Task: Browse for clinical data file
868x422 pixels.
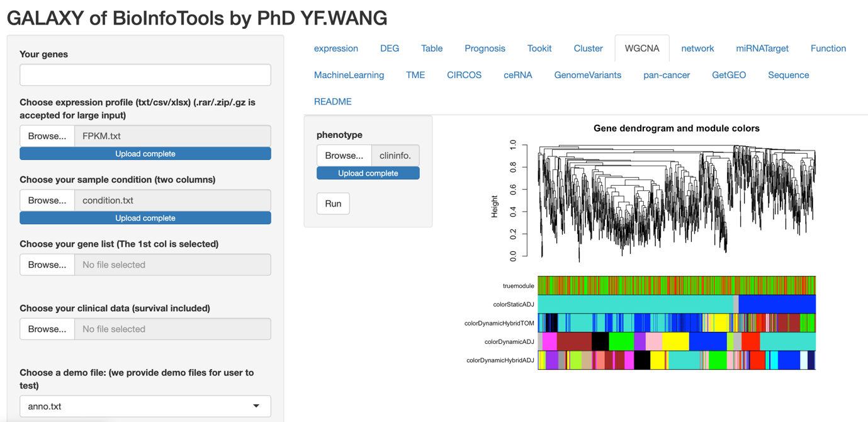Action: 47,329
